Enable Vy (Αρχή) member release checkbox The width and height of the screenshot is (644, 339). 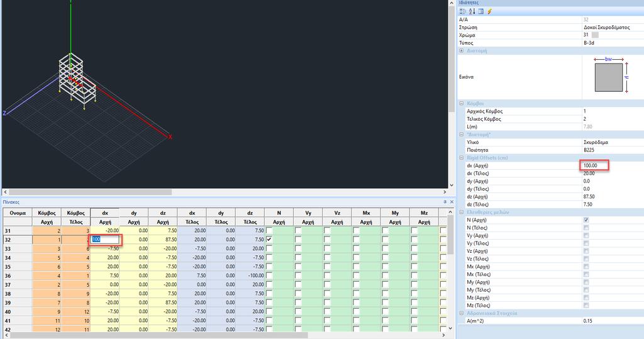586,235
